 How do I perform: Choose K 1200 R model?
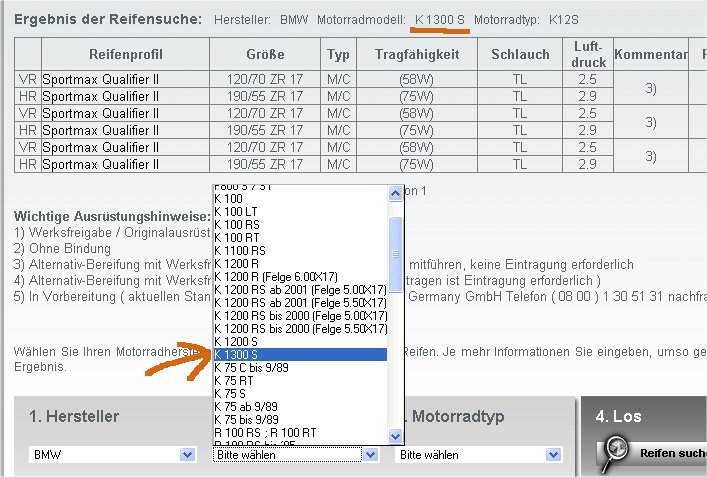point(300,264)
